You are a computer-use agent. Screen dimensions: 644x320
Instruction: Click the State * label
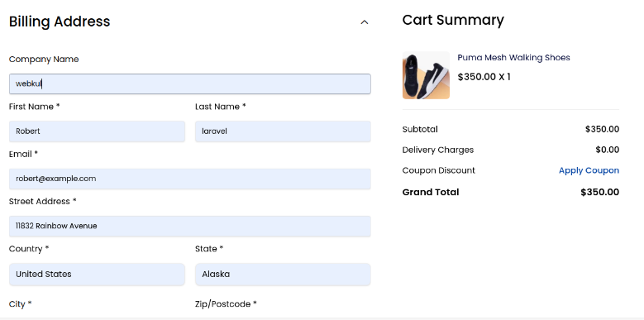(209, 249)
